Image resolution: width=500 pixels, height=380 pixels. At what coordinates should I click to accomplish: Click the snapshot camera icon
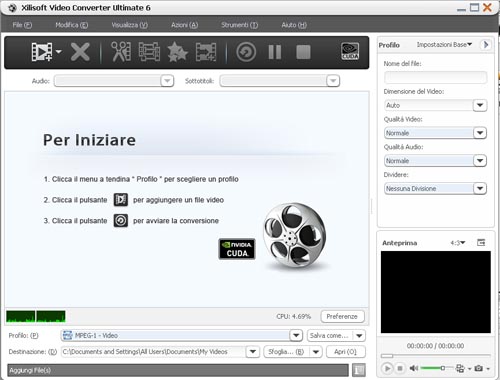point(479,368)
